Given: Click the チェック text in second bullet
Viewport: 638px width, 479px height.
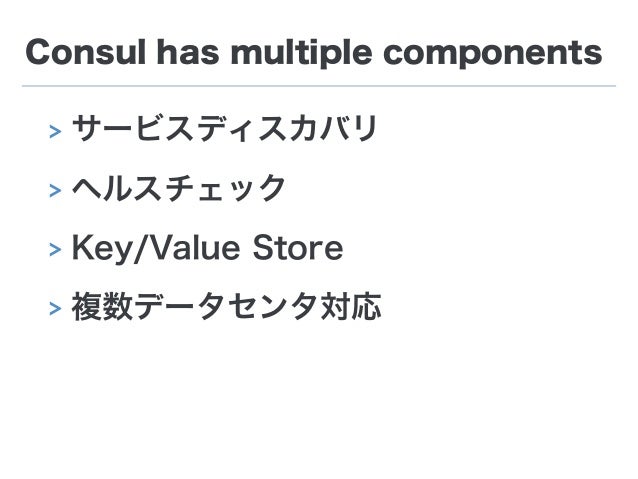Looking at the screenshot, I should (x=225, y=188).
